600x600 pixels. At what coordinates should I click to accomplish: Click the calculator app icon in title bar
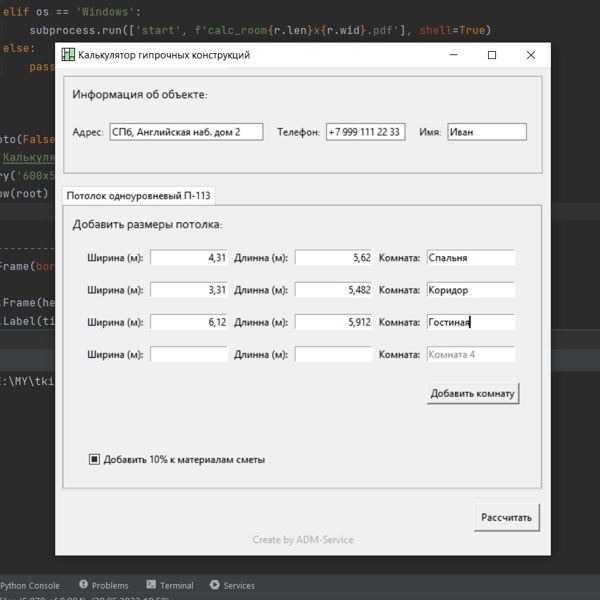[68, 55]
